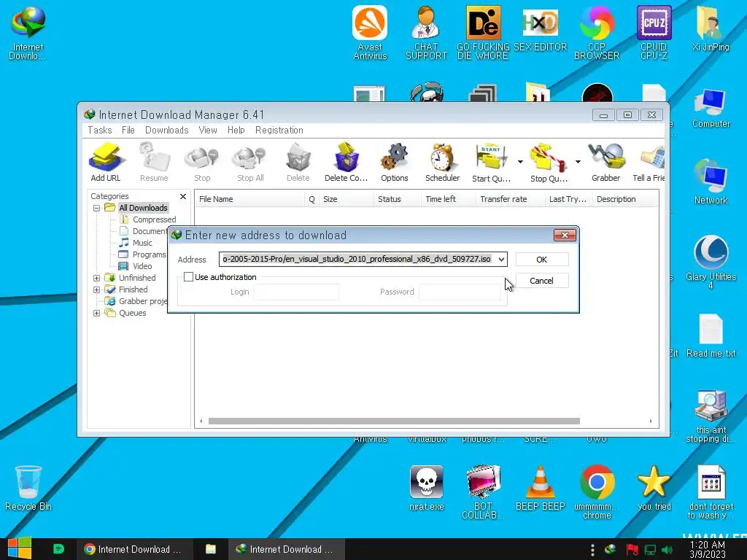Open BOT COLLAB desktop icon
Viewport: 747px width, 560px height.
click(483, 492)
